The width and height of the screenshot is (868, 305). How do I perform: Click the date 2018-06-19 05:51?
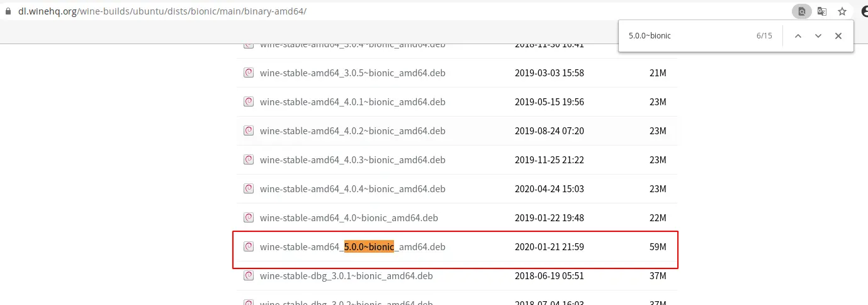(x=550, y=275)
